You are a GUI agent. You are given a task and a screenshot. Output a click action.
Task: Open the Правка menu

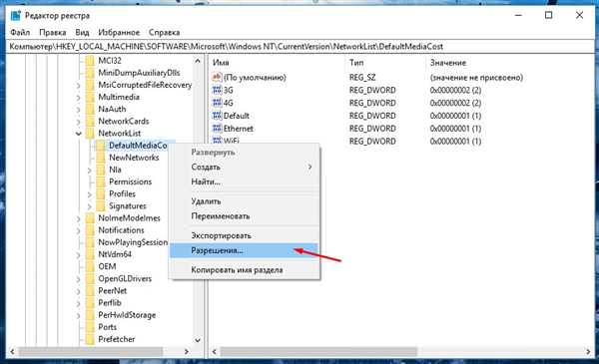tap(52, 33)
